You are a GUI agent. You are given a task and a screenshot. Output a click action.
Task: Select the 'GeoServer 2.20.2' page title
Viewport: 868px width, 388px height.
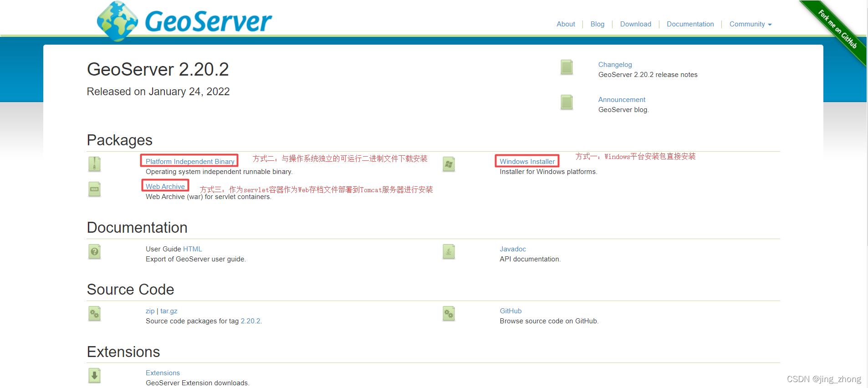(x=158, y=69)
